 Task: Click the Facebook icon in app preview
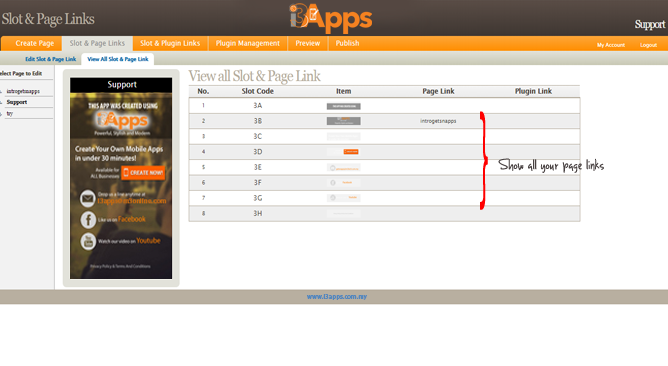(x=88, y=220)
